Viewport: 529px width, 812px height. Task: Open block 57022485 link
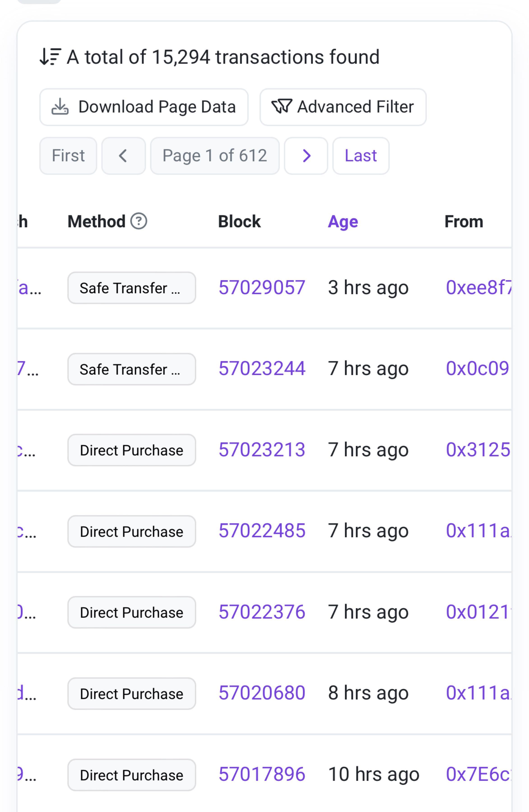(x=261, y=531)
